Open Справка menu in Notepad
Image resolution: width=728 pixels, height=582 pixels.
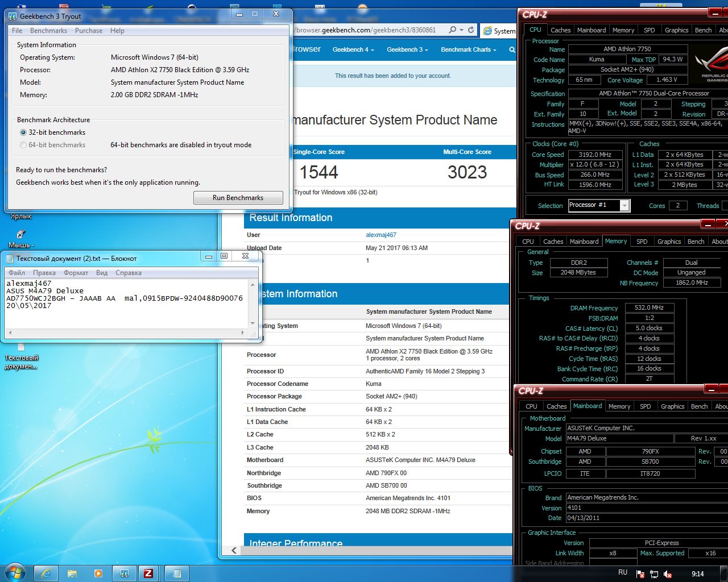pos(129,273)
